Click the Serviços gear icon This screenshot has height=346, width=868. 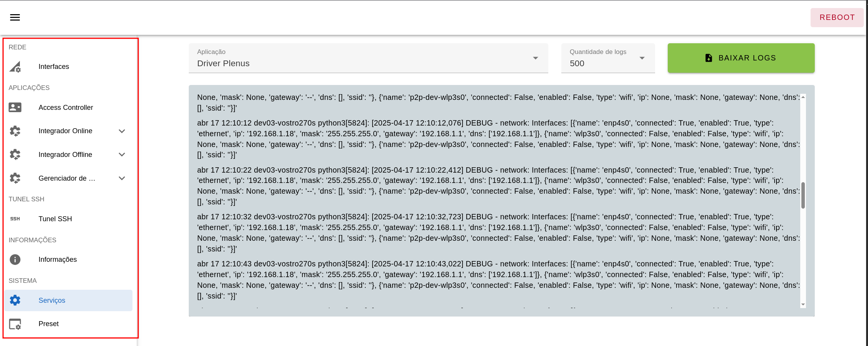pos(15,300)
